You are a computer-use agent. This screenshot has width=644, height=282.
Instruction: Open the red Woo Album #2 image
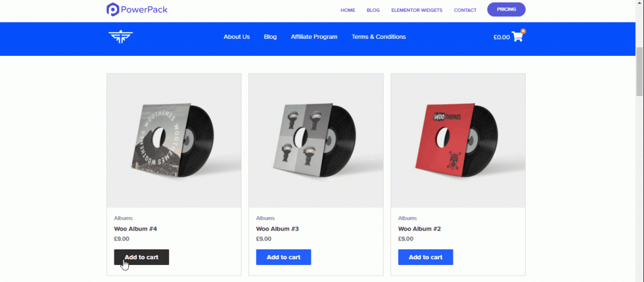(458, 141)
